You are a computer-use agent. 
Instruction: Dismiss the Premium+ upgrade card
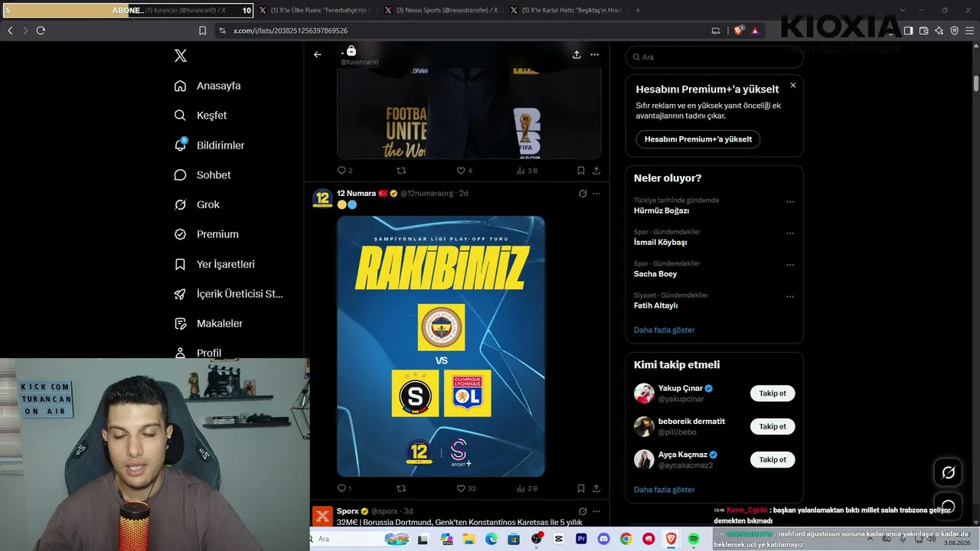point(793,86)
